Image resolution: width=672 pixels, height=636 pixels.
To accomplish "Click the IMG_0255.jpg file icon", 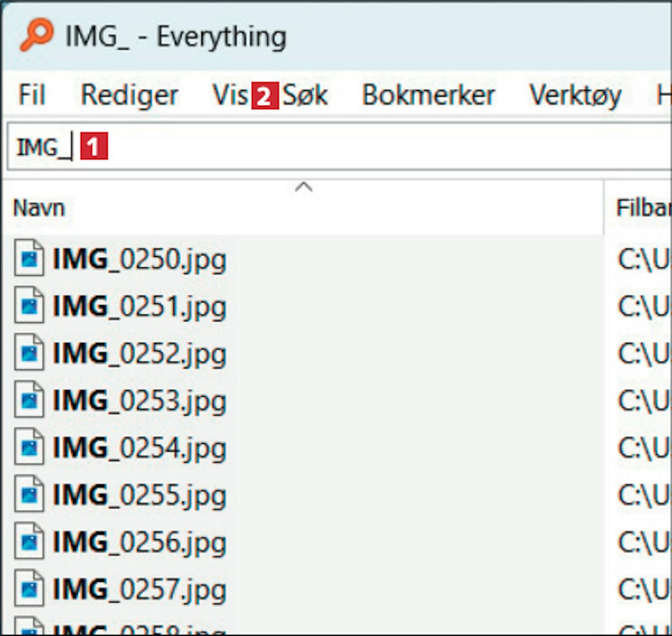I will coord(29,494).
